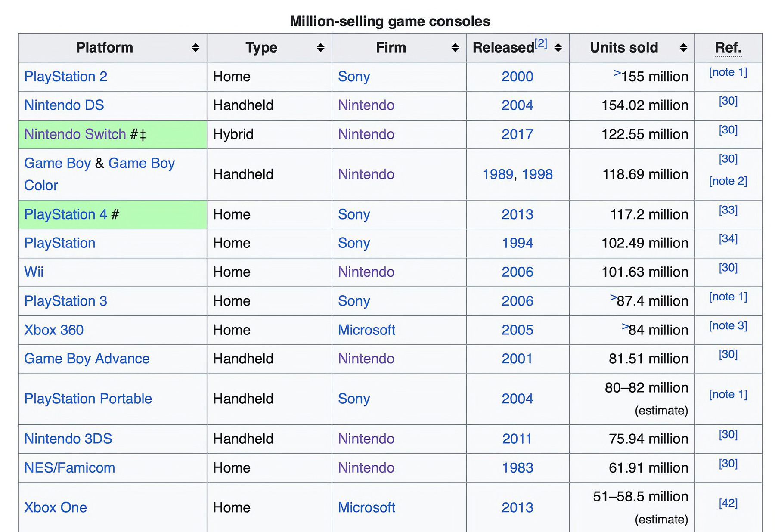775x532 pixels.
Task: Open the Nintendo DS platform link
Action: tap(64, 105)
